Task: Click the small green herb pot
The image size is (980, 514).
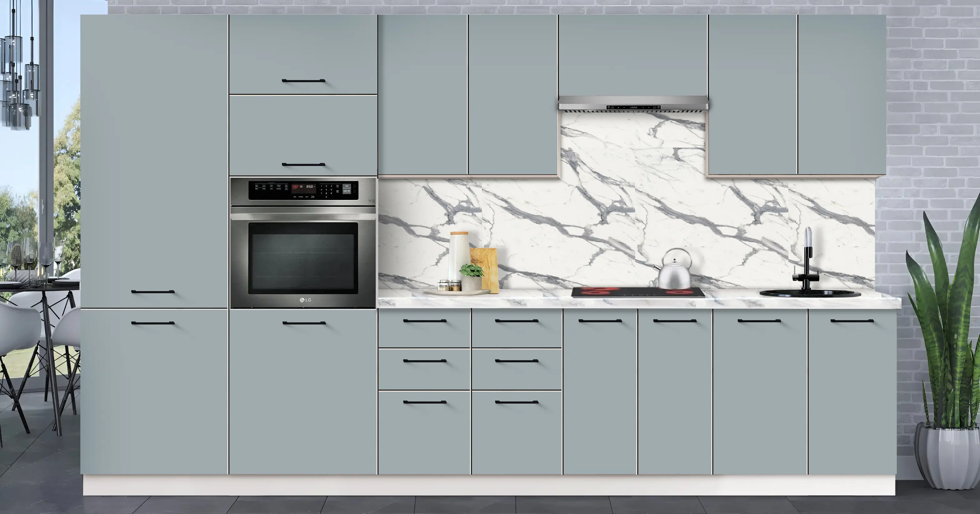Action: [x=471, y=277]
